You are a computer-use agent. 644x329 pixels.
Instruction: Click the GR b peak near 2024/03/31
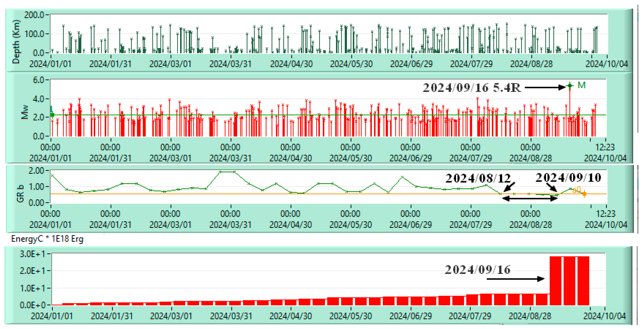pos(227,172)
